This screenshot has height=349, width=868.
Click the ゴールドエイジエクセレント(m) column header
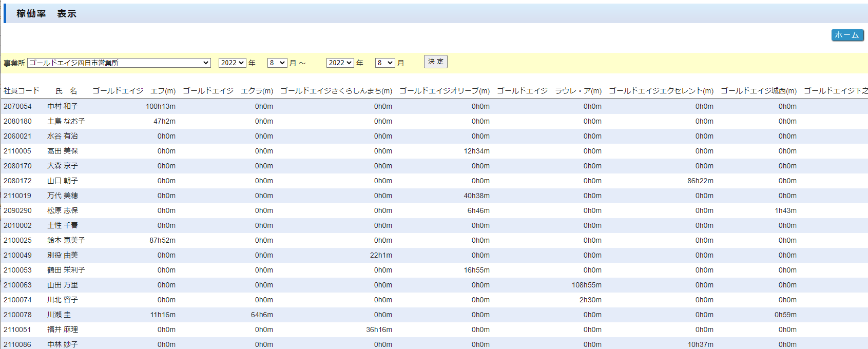point(661,91)
